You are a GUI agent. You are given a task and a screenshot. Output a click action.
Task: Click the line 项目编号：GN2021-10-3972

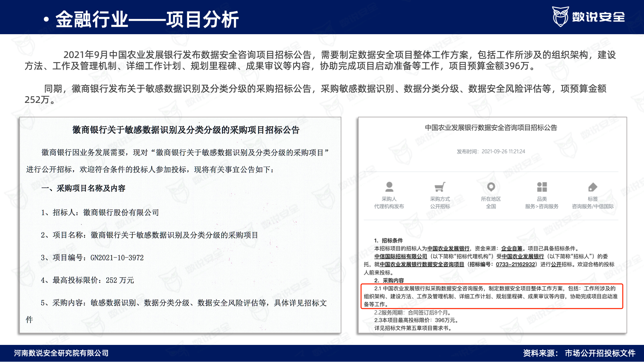[x=92, y=258]
